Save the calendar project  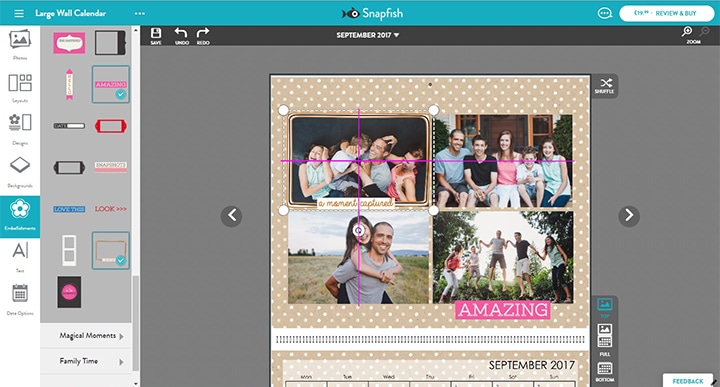(x=156, y=36)
